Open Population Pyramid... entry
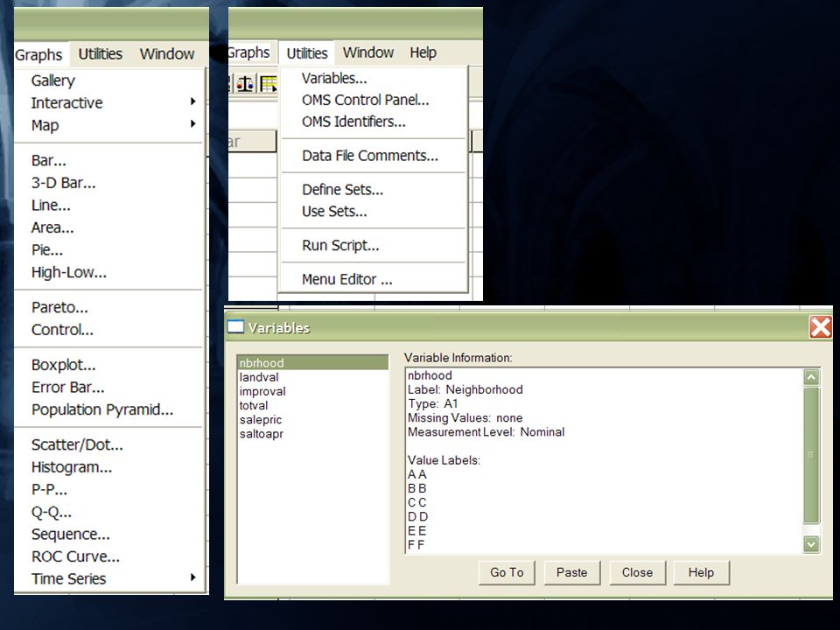This screenshot has height=630, width=840. click(x=102, y=409)
